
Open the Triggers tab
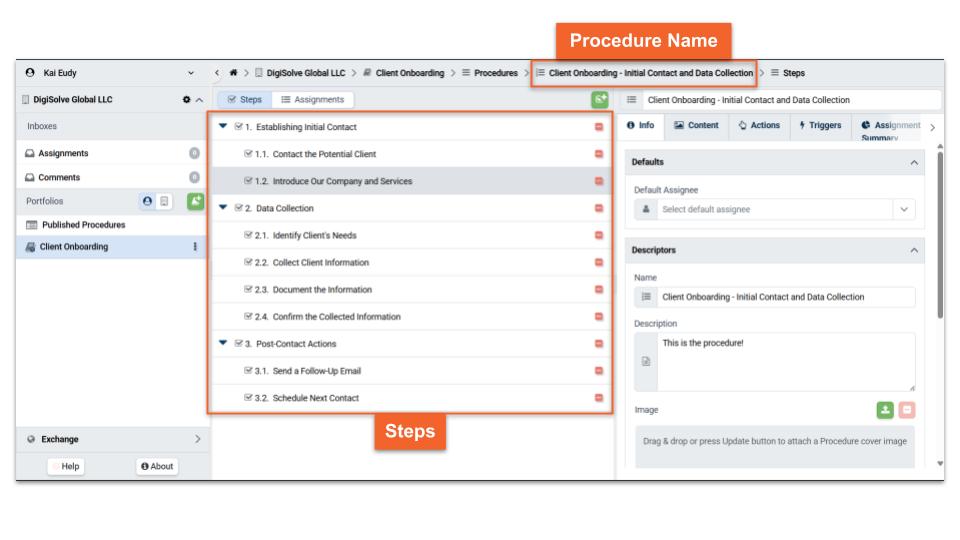(819, 126)
